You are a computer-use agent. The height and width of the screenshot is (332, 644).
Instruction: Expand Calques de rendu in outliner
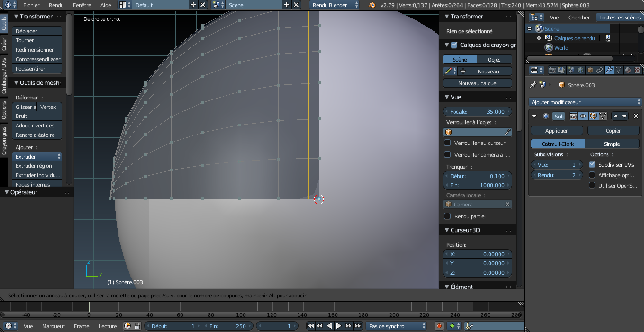coord(539,38)
